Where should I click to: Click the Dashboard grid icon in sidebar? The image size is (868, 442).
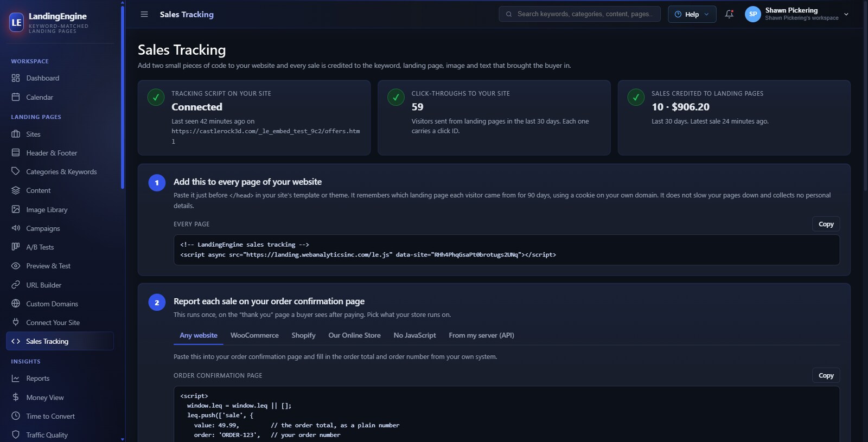16,78
